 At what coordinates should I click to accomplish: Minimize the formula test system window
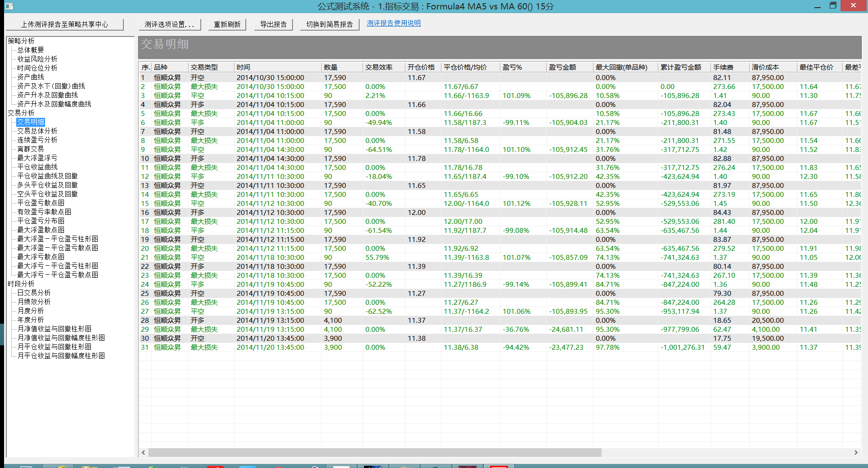[x=817, y=6]
